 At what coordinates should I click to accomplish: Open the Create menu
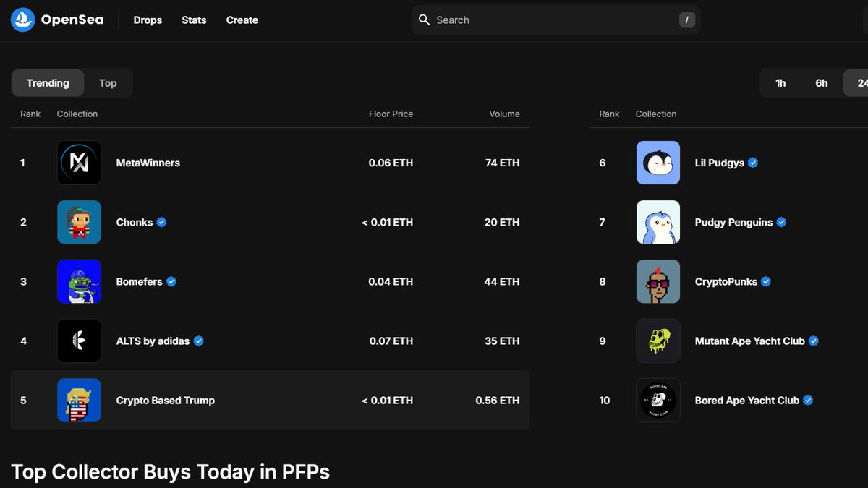click(242, 20)
